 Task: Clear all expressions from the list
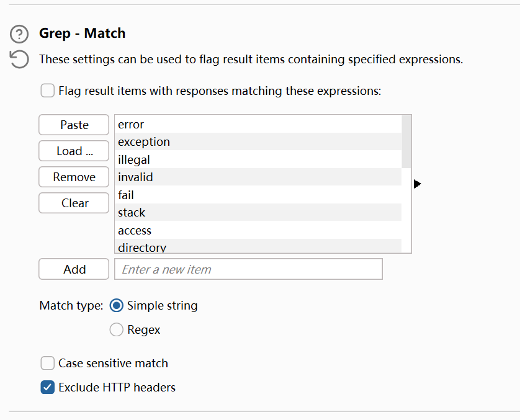[74, 203]
